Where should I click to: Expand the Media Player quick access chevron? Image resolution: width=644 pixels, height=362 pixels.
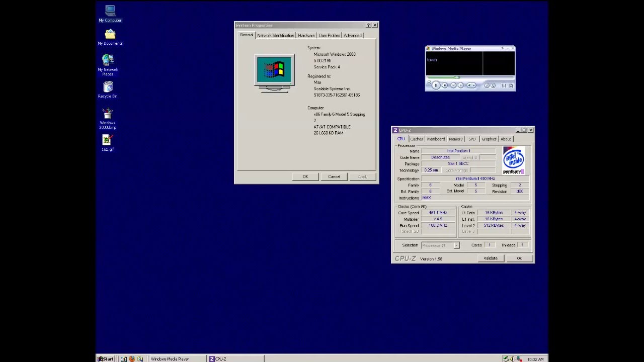429,82
